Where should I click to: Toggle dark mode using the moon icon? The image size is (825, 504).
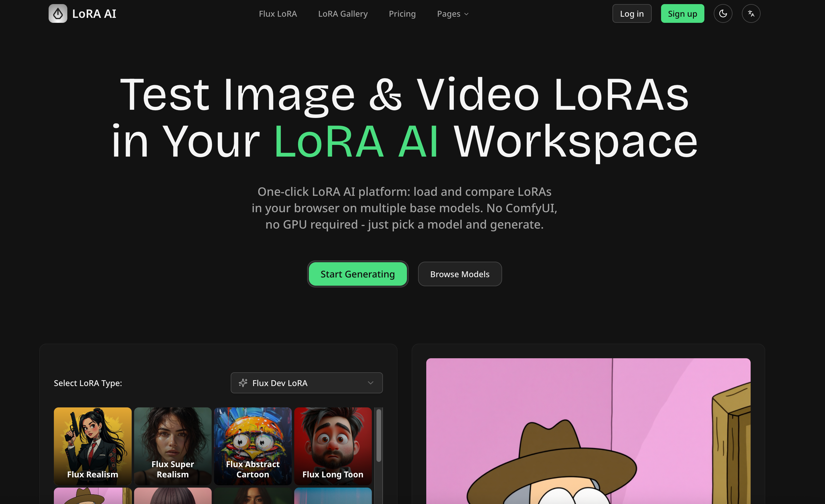(723, 13)
